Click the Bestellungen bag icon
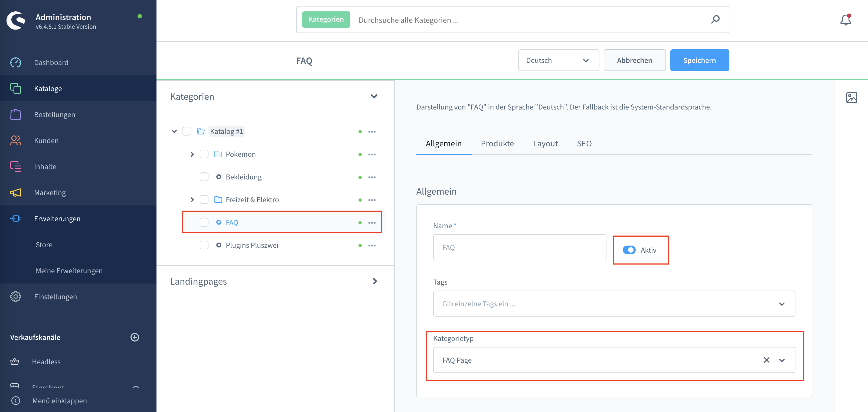 click(x=15, y=114)
